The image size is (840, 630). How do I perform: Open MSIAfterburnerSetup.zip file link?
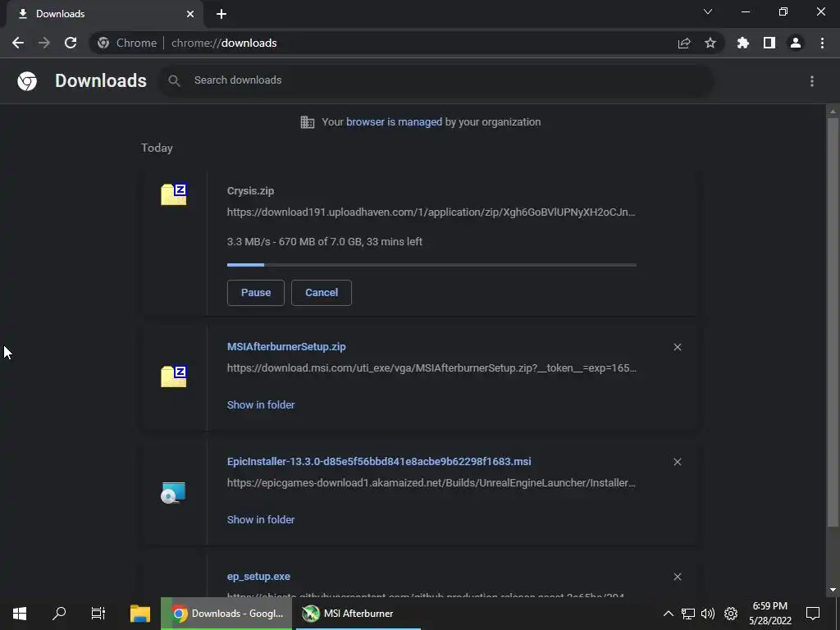[x=286, y=347]
